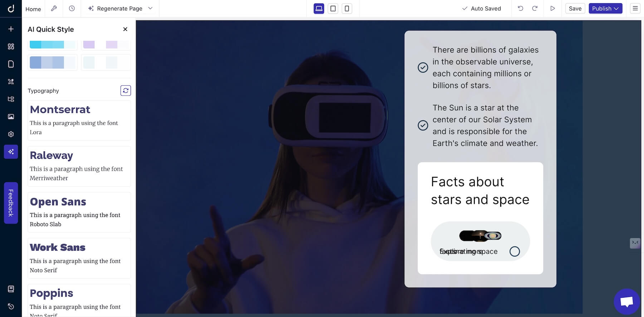Choose the Raleway and Merriweather font pairing
This screenshot has height=317, width=644.
tap(79, 166)
